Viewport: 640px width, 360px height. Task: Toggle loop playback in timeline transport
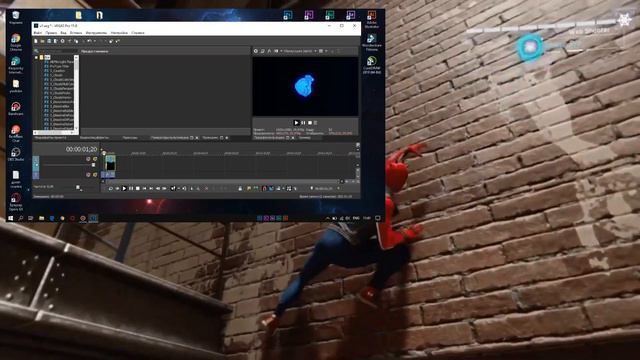[x=111, y=188]
